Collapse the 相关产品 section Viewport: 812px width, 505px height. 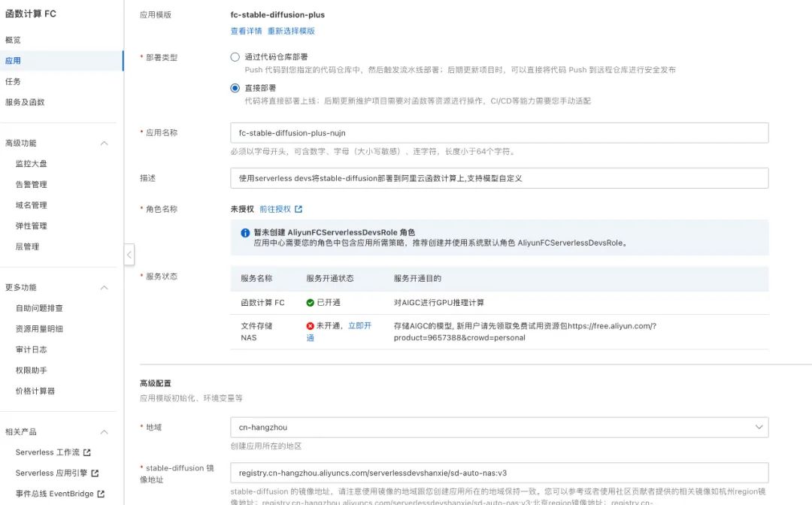click(x=104, y=432)
